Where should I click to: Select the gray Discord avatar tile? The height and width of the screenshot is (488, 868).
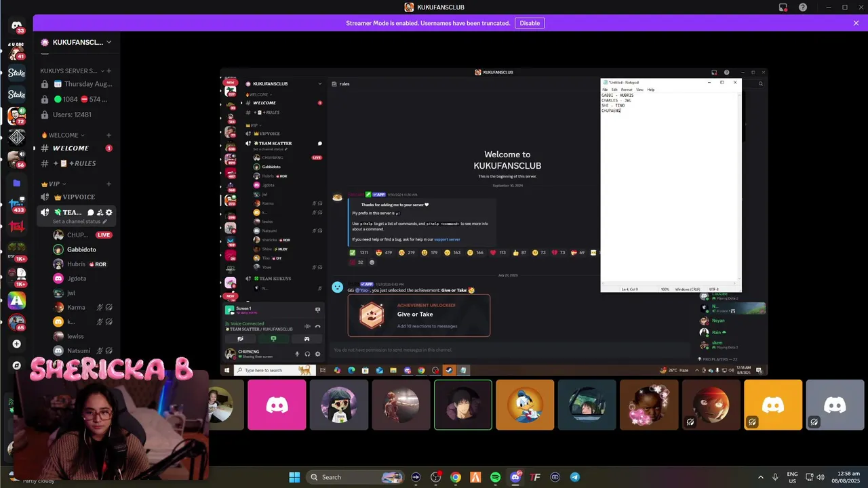(x=835, y=405)
